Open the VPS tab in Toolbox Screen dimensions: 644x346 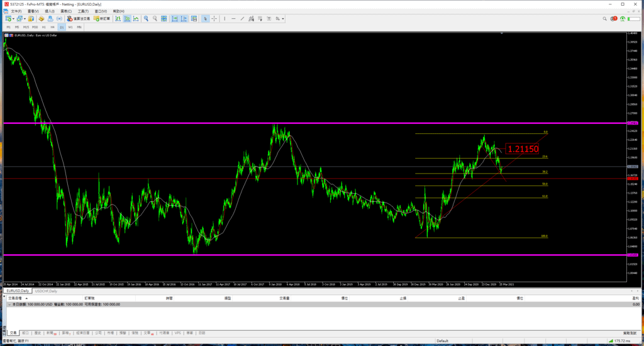(x=177, y=333)
